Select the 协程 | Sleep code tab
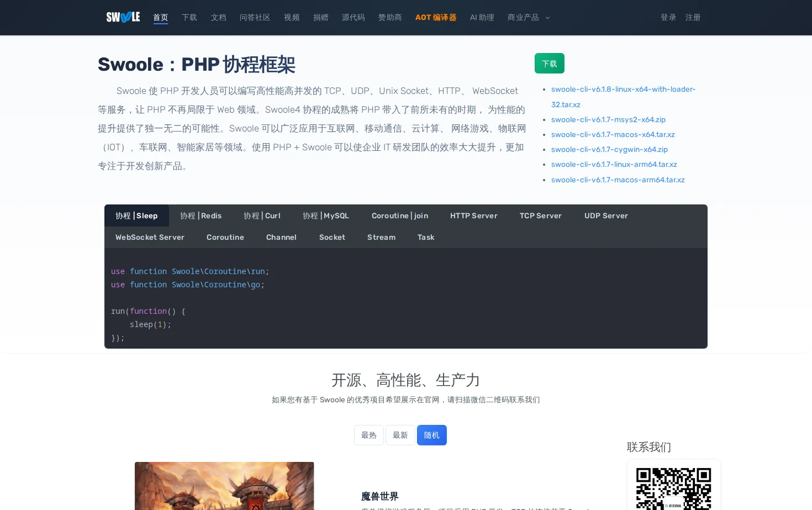Image resolution: width=812 pixels, height=510 pixels. [x=136, y=215]
